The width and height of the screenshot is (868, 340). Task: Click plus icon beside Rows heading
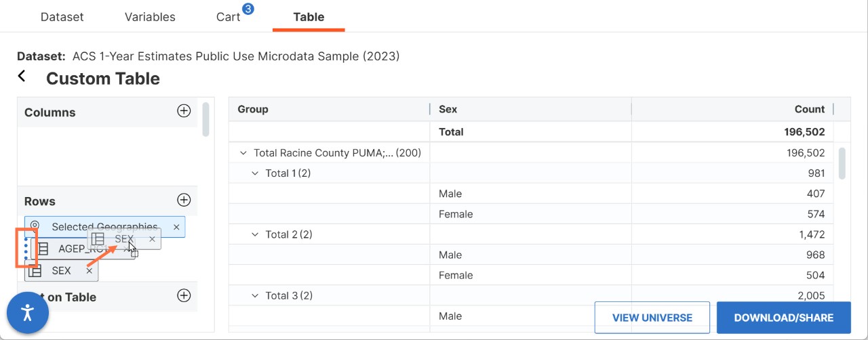(x=184, y=200)
